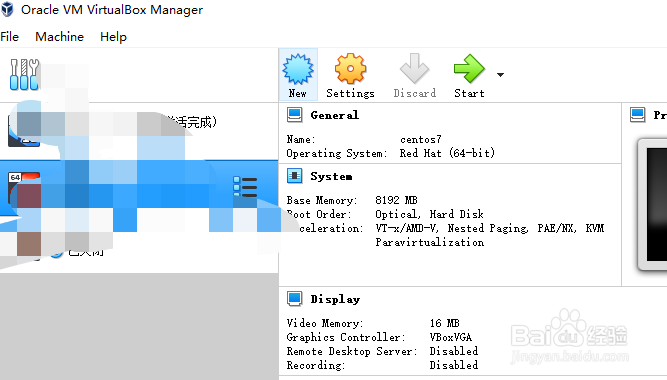
Task: Click the Preview panel monitor icon
Action: click(637, 115)
